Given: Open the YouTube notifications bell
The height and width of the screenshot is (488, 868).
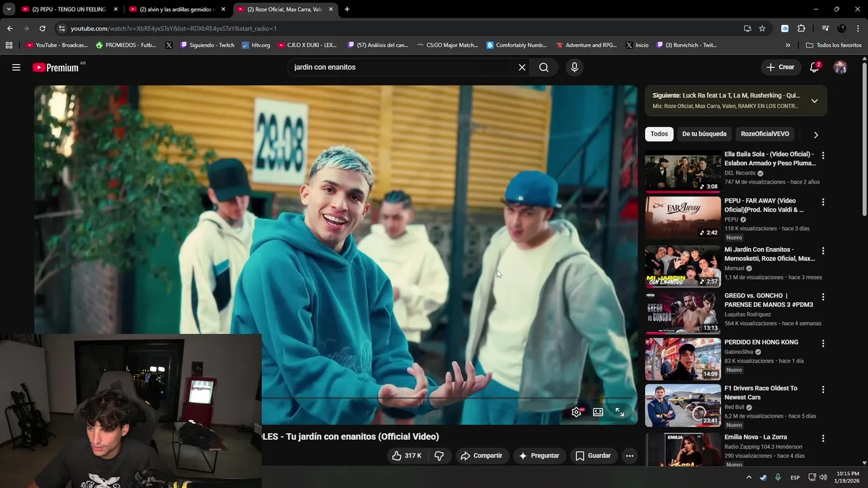Looking at the screenshot, I should pyautogui.click(x=814, y=67).
